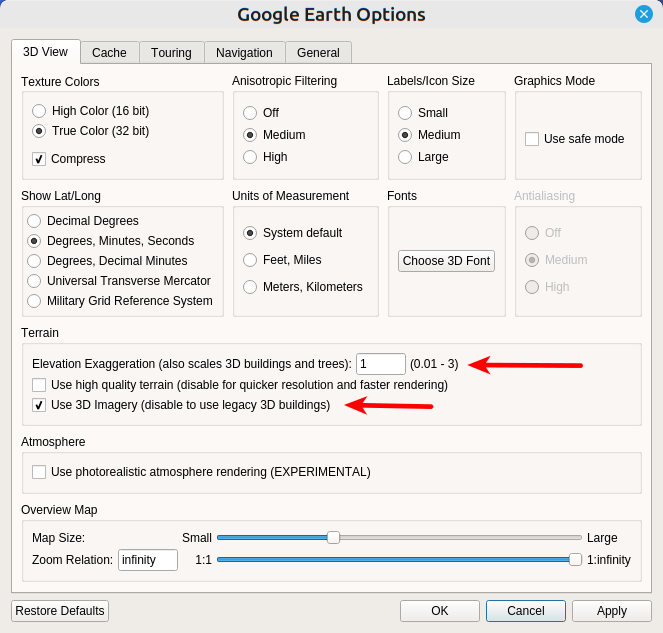Image resolution: width=663 pixels, height=633 pixels.
Task: Click the Elevation Exaggeration input field
Action: pyautogui.click(x=381, y=364)
